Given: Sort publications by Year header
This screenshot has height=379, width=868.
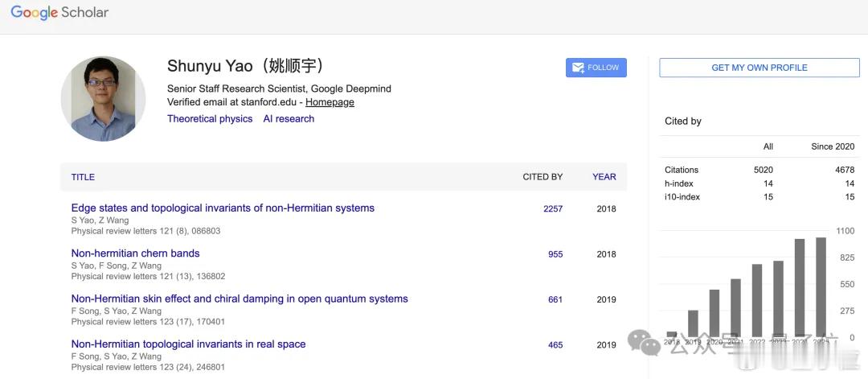Looking at the screenshot, I should click(604, 177).
